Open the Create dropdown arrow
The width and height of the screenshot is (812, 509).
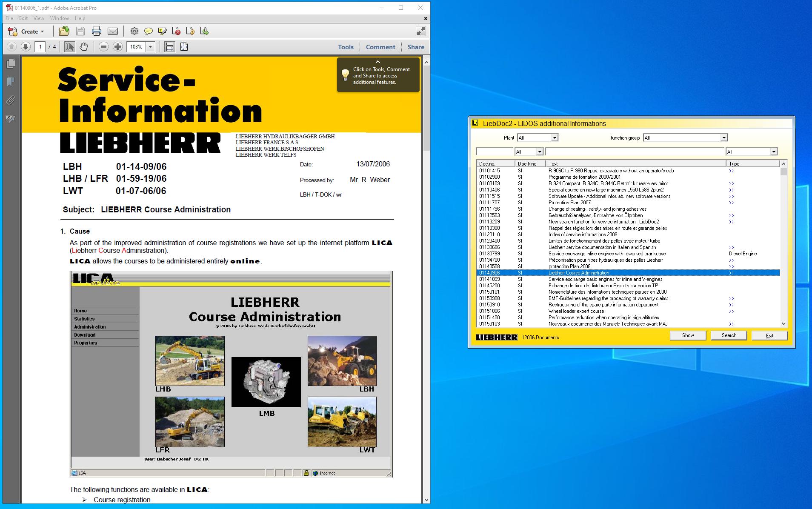click(x=42, y=31)
